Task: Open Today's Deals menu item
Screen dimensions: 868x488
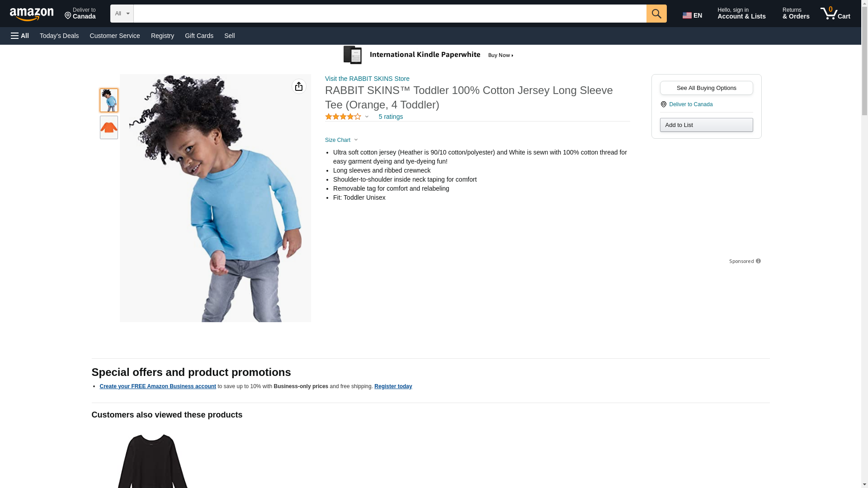Action: pyautogui.click(x=59, y=36)
